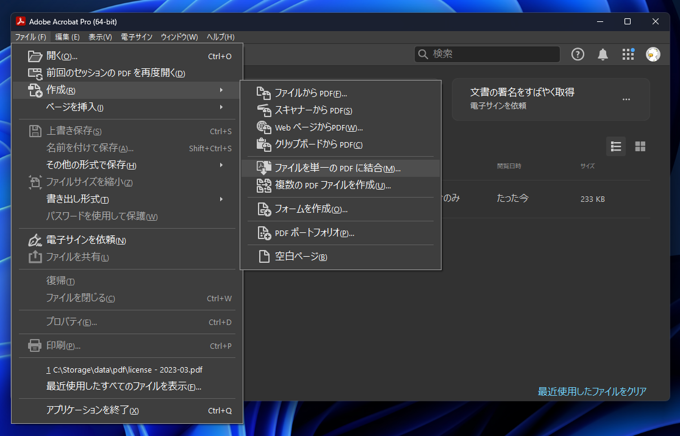Viewport: 680px width, 436px height.
Task: Click the Adobe Acrobat logo in title bar
Action: [20, 21]
